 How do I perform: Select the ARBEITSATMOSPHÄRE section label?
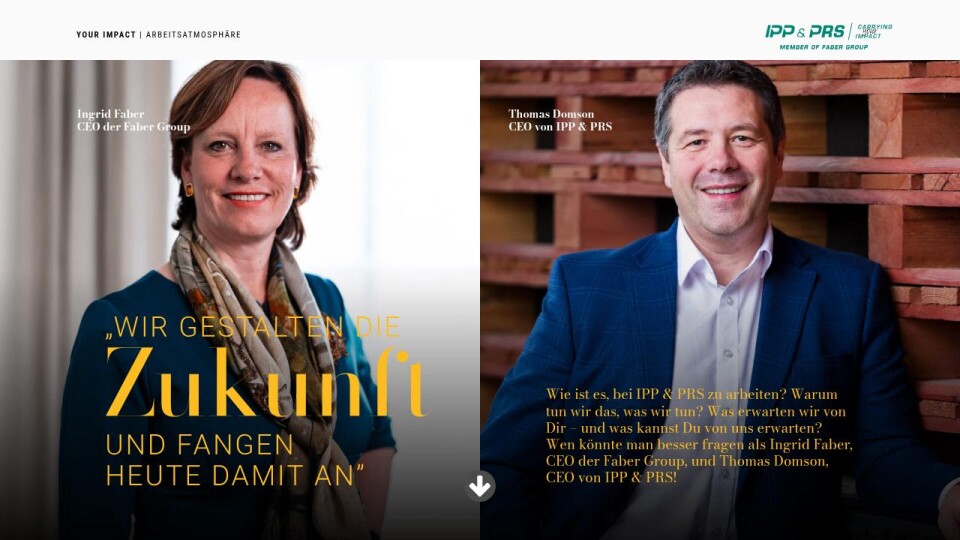(193, 35)
